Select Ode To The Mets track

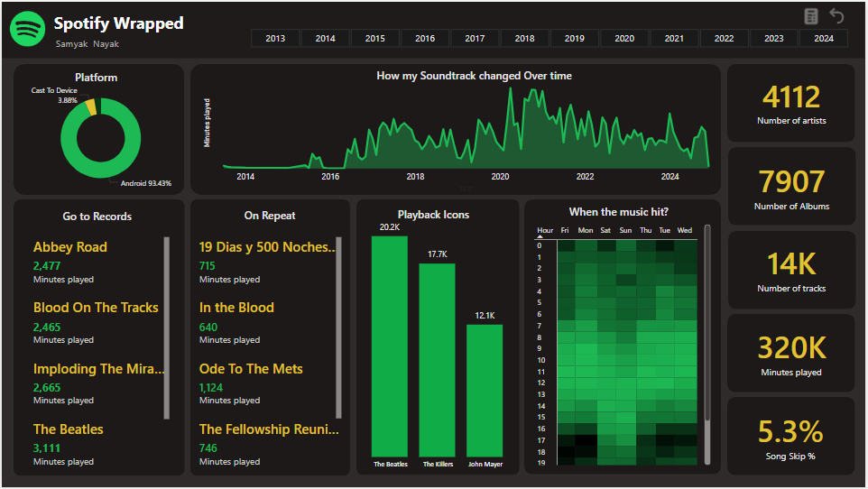point(251,368)
